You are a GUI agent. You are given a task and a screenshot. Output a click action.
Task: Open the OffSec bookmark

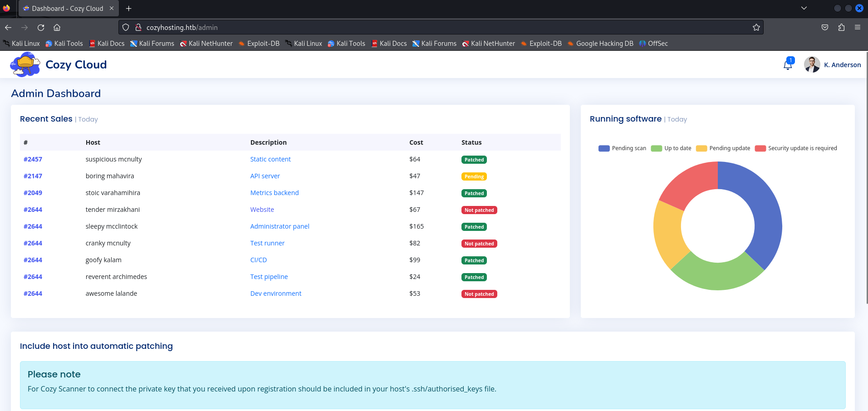tap(653, 44)
